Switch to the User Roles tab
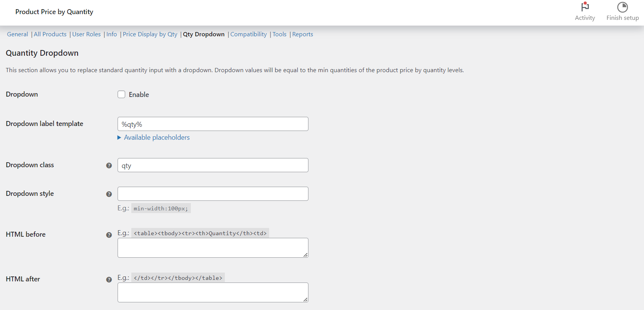The height and width of the screenshot is (310, 644). point(86,34)
